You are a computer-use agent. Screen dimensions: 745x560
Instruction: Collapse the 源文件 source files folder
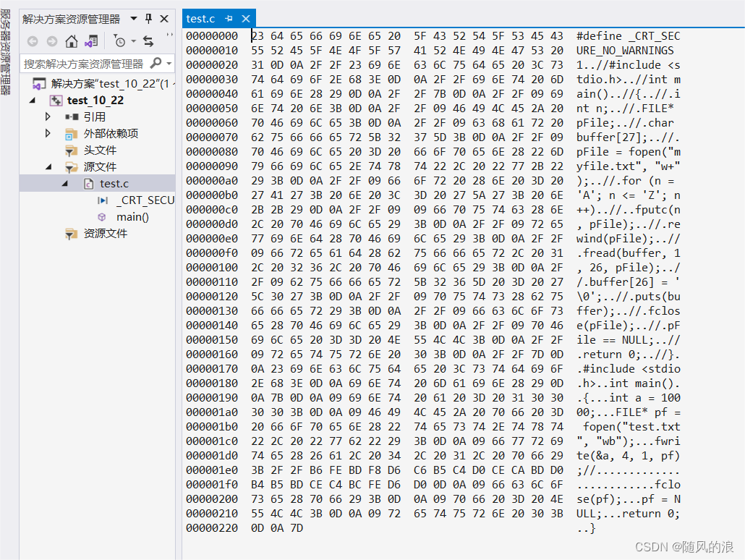point(48,167)
